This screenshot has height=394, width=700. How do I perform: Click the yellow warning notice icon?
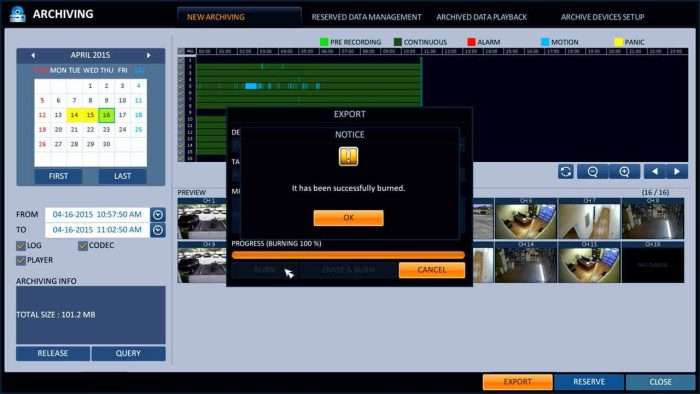[348, 157]
